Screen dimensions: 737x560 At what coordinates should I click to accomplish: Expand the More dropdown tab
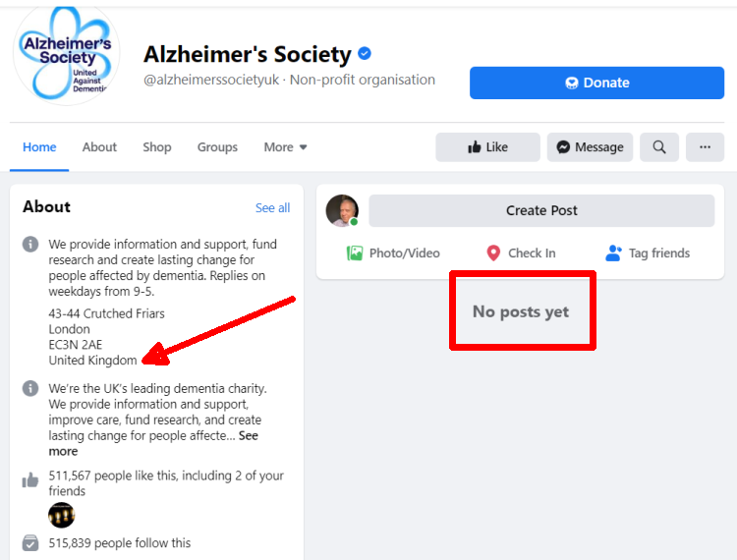click(285, 147)
